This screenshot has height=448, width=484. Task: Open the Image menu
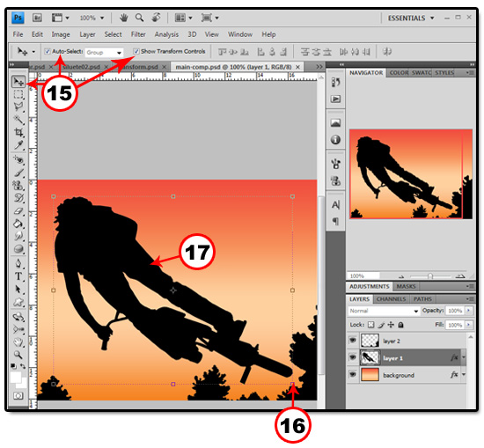(x=61, y=34)
